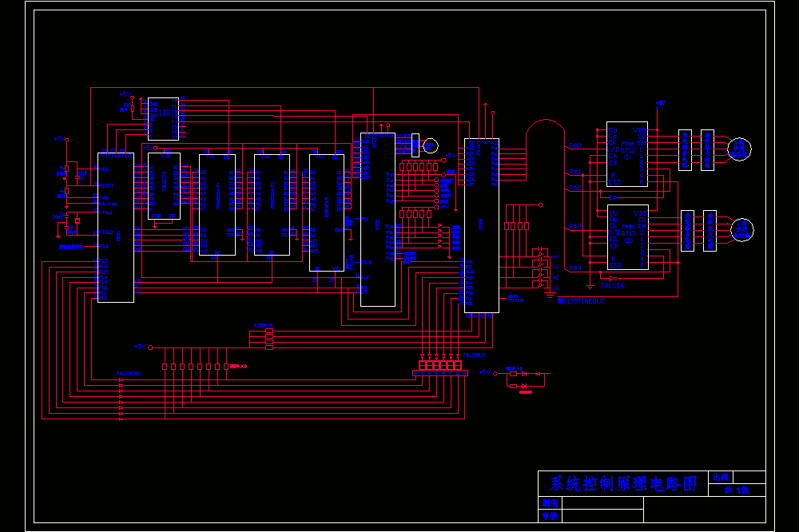Select the 74LS373 latch chip
Image resolution: width=799 pixels, height=532 pixels.
(164, 186)
